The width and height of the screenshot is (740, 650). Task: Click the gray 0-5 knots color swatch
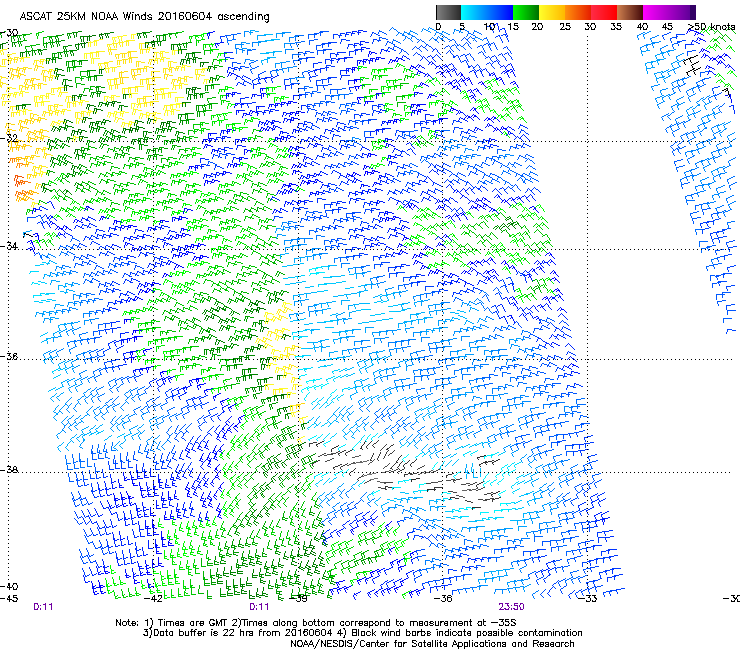pyautogui.click(x=448, y=12)
